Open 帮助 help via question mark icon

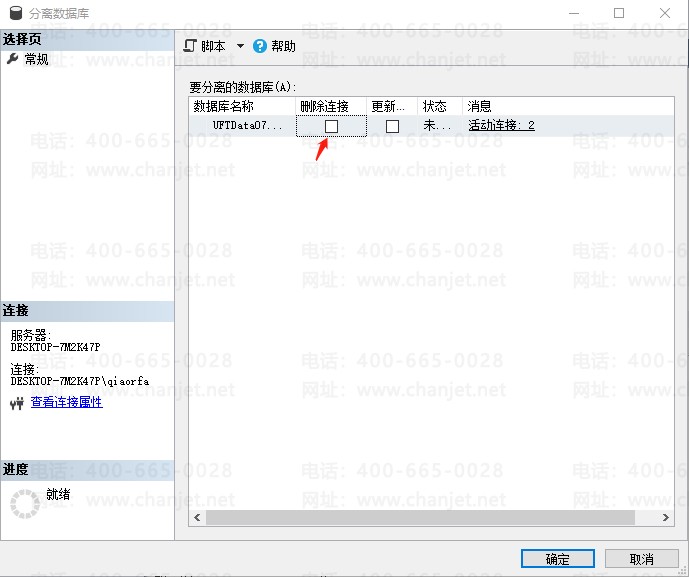[260, 46]
